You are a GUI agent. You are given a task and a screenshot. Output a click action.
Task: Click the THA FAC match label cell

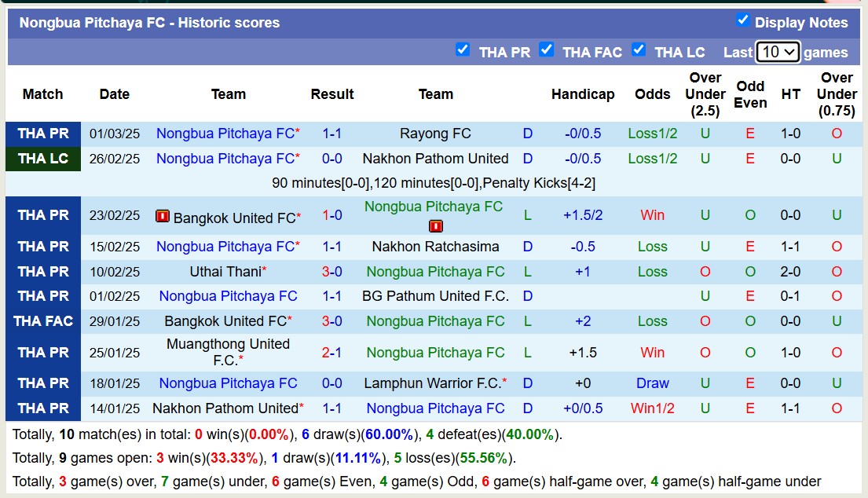(x=43, y=321)
